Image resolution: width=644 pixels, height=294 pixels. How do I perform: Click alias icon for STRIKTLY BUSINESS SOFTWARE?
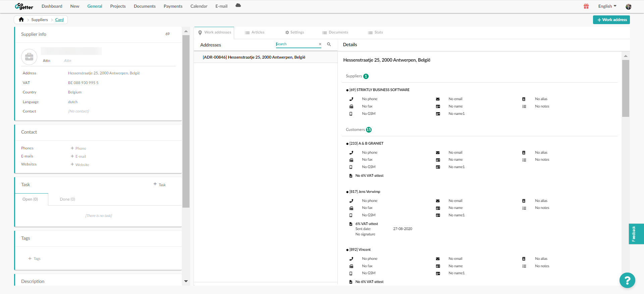tap(524, 99)
